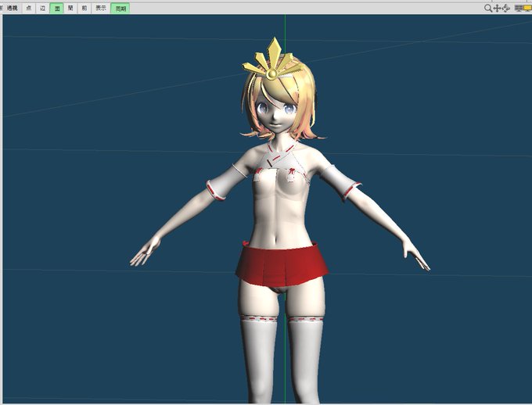Click the split multi-view layout icon
532x405 pixels.
click(x=519, y=8)
